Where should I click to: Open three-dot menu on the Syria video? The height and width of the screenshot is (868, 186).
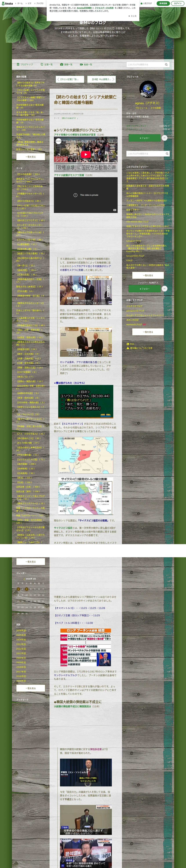(112, 141)
